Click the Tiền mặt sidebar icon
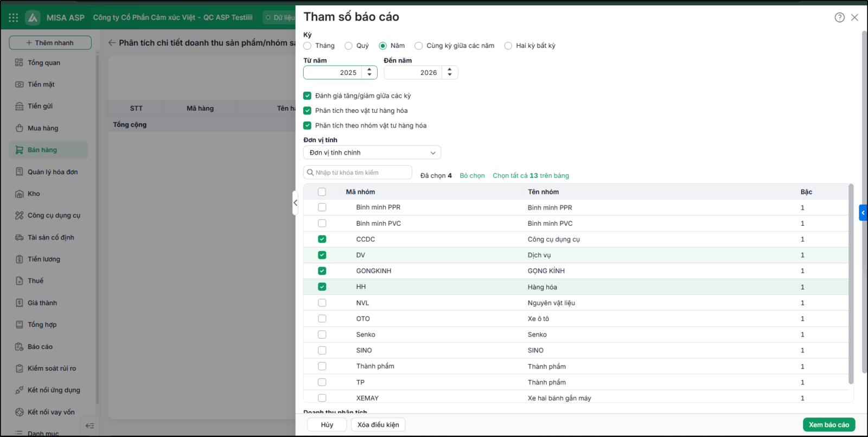868x437 pixels. click(19, 84)
